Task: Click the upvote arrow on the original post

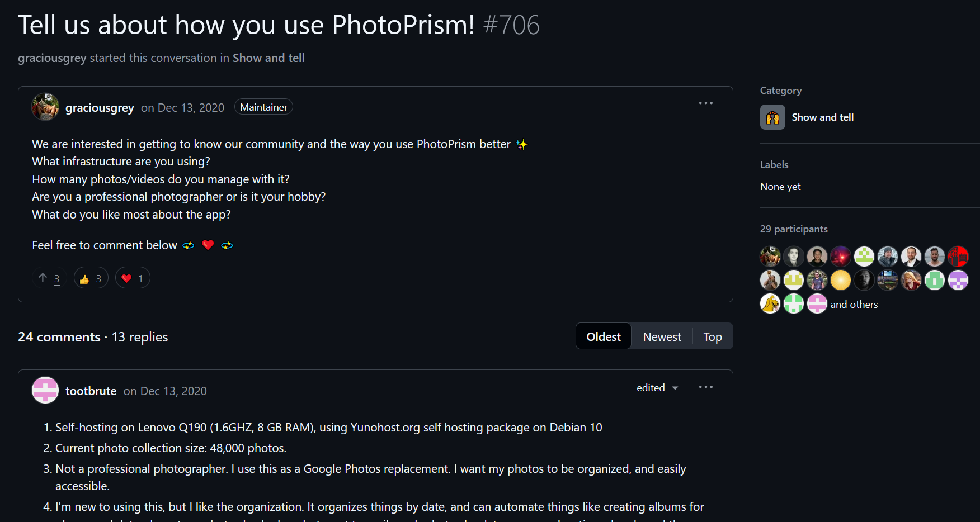Action: point(42,277)
